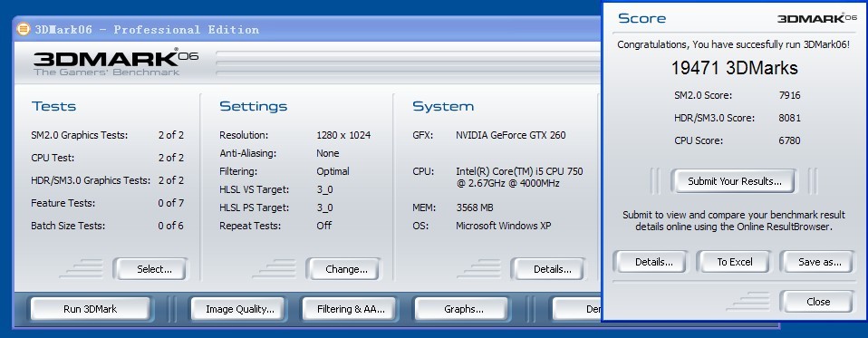Click HDR/SM3.0 Graphics Tests count 2 of 2

click(x=171, y=180)
